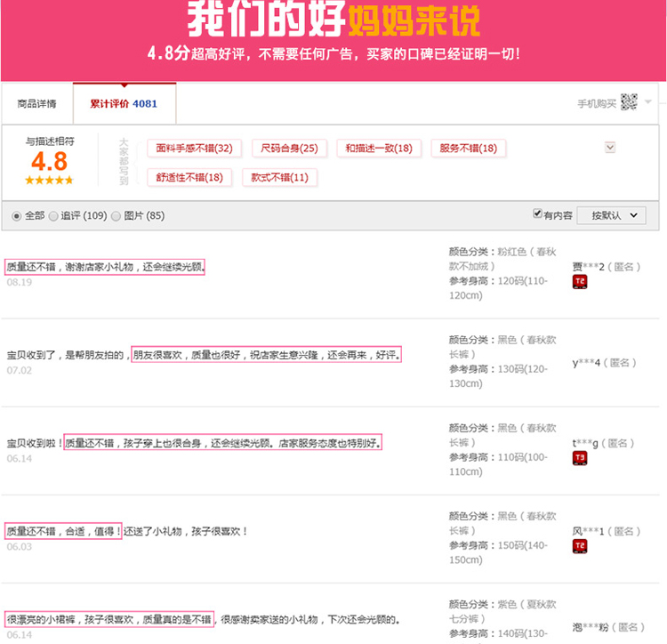Screen dimensions: 667x644
Task: Click the QR code icon beside 手机购买
Action: pyautogui.click(x=629, y=102)
